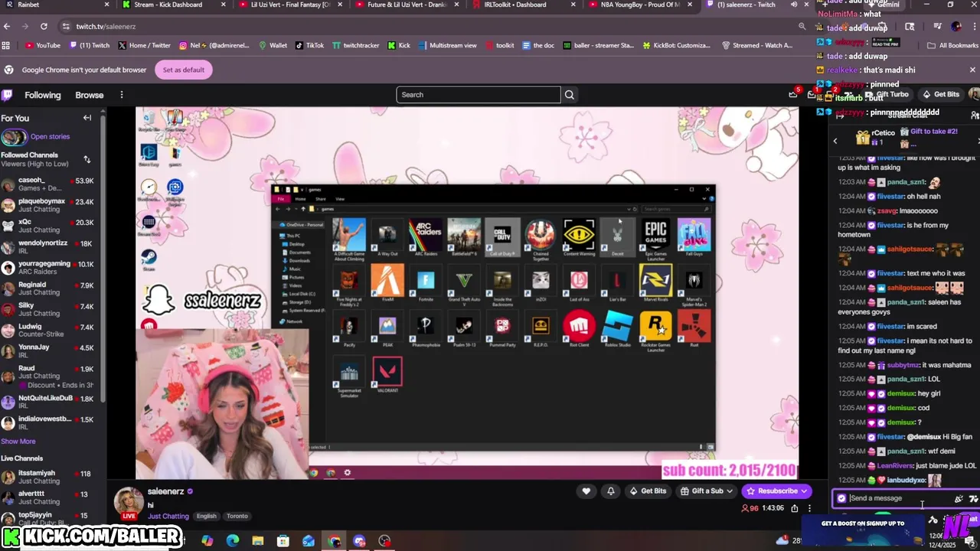This screenshot has height=551, width=980.
Task: Open File Explorer from the Windows taskbar
Action: (x=258, y=541)
